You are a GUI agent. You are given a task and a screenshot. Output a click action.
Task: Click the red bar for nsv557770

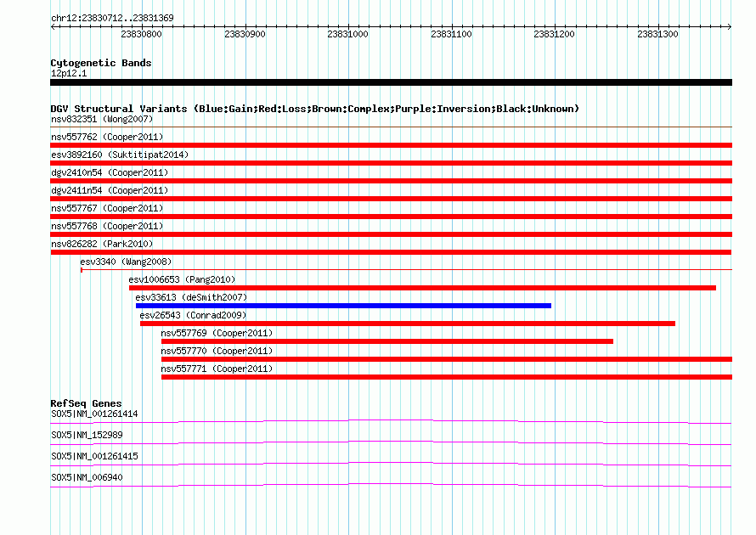(447, 359)
